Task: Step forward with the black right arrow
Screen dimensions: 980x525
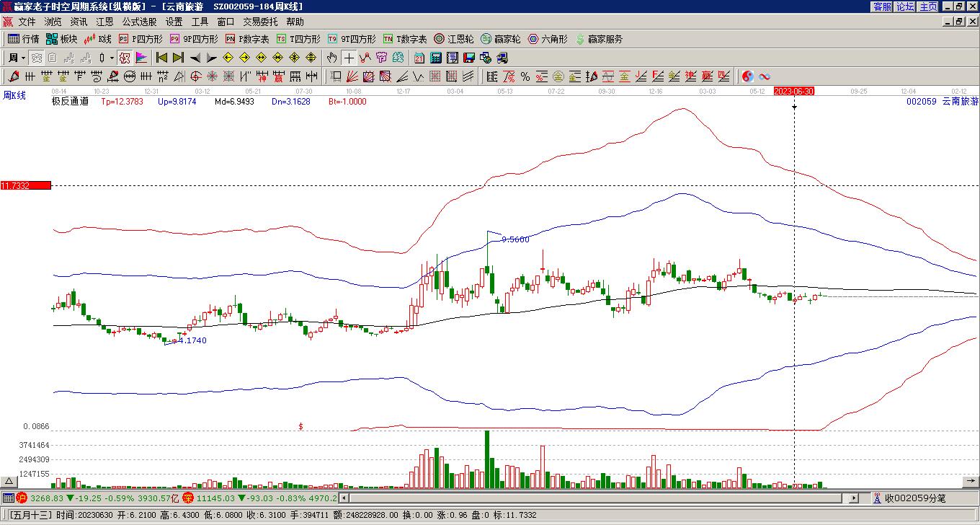Action: (212, 58)
